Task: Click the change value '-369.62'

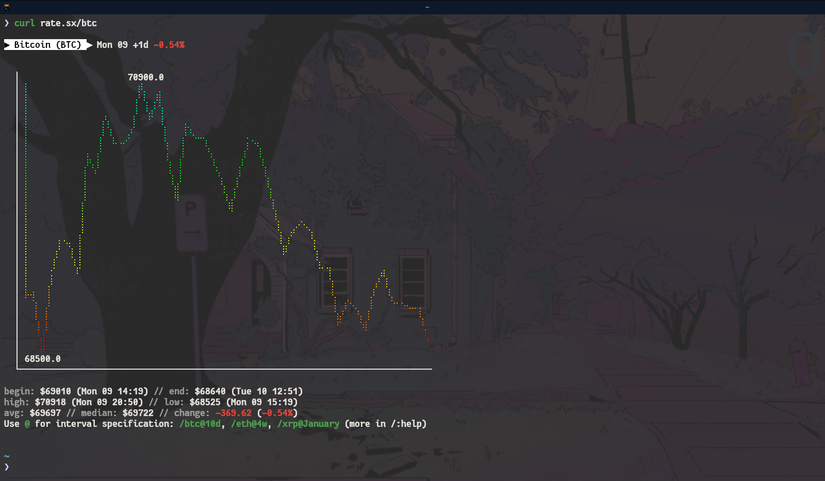Action: coord(234,413)
